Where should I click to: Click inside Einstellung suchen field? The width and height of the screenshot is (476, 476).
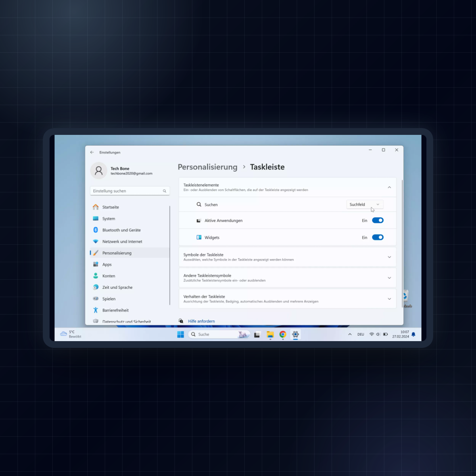tap(130, 191)
